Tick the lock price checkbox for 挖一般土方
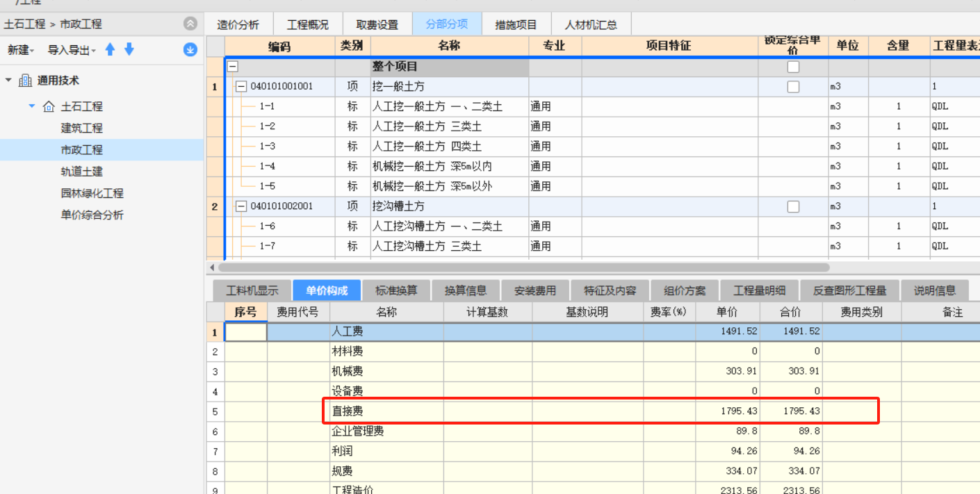 tap(793, 87)
